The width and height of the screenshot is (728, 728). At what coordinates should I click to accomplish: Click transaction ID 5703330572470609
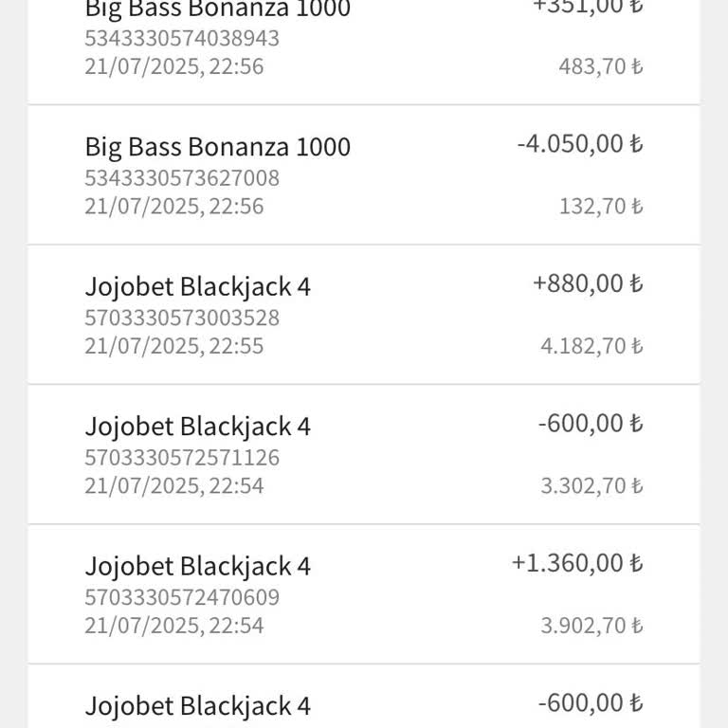coord(182,597)
